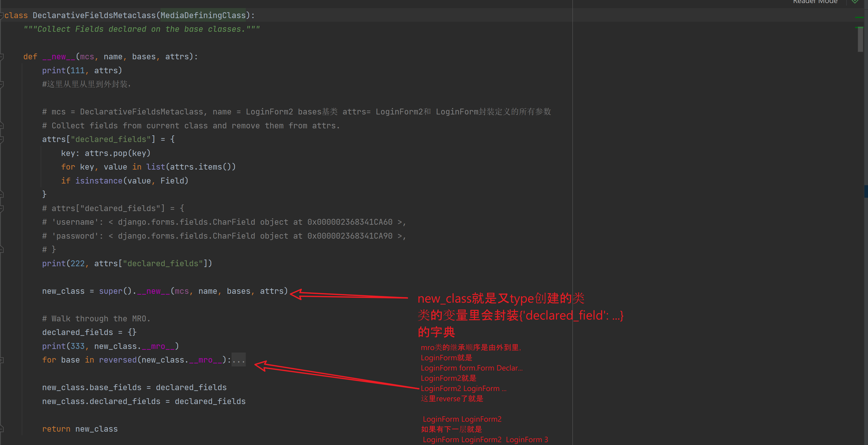Collapse the DeclarativeFieldsMetaclass class fold marker
Viewport: 868px width, 445px height.
tap(2, 16)
